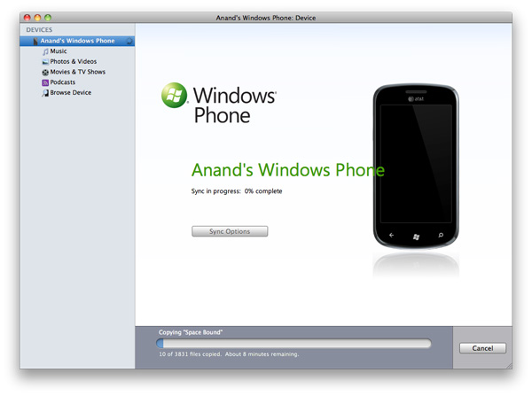This screenshot has width=532, height=396.
Task: Click the Sync Options button
Action: pyautogui.click(x=230, y=231)
